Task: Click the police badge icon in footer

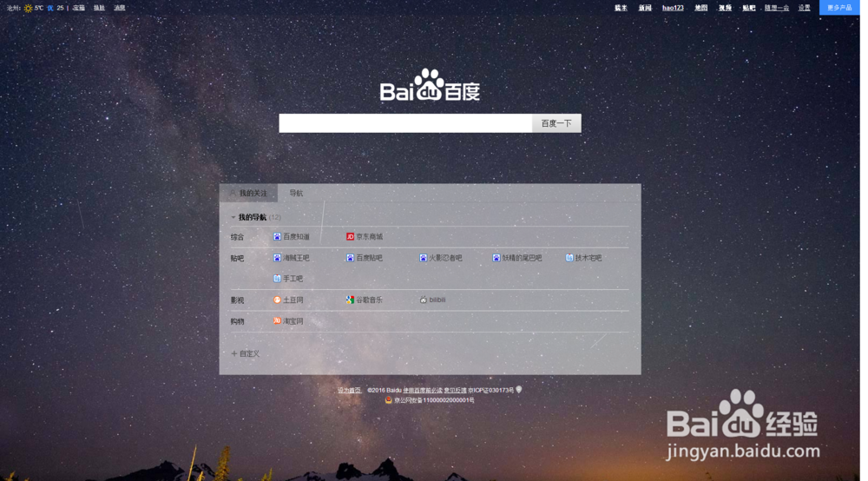Action: click(389, 399)
